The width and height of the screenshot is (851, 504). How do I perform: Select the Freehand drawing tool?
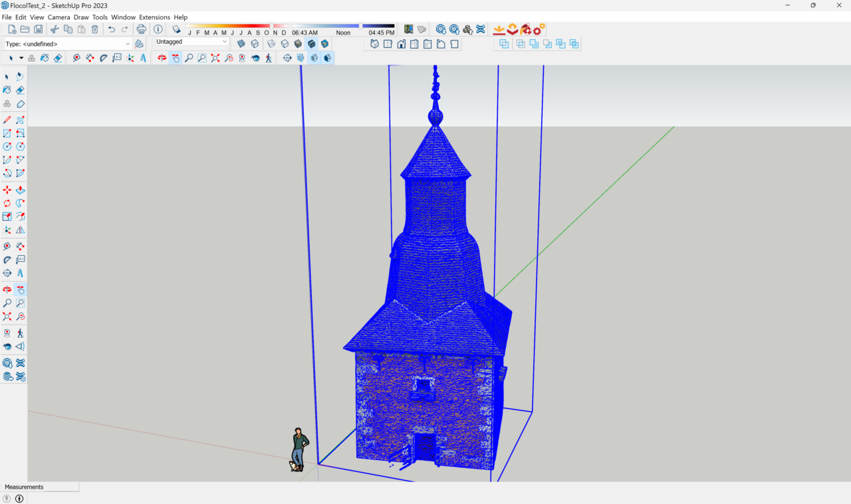tap(21, 120)
